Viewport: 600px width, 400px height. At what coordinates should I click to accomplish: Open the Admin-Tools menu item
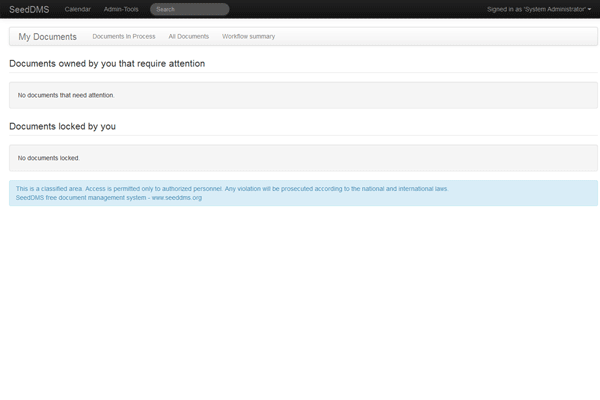(x=121, y=9)
